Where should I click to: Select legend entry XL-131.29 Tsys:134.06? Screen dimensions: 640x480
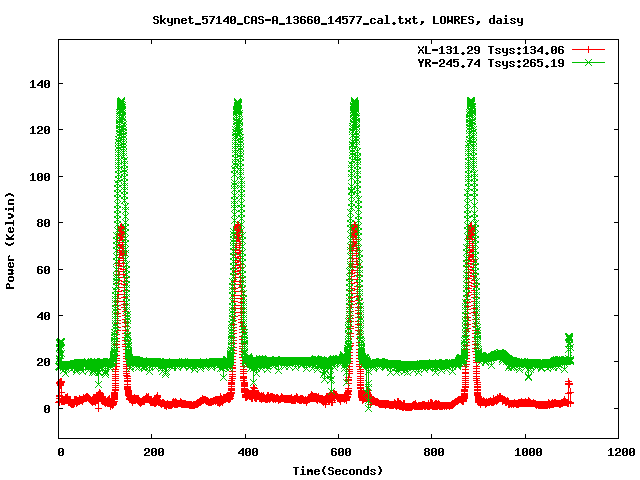(x=491, y=50)
